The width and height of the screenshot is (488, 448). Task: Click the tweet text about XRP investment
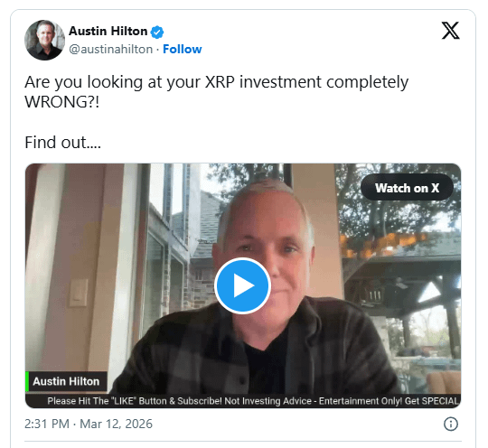217,92
